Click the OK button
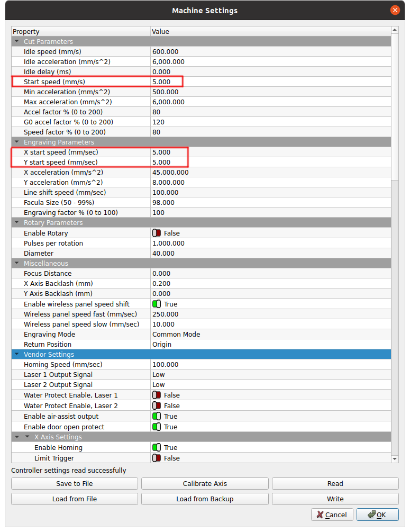410x532 pixels. point(377,515)
